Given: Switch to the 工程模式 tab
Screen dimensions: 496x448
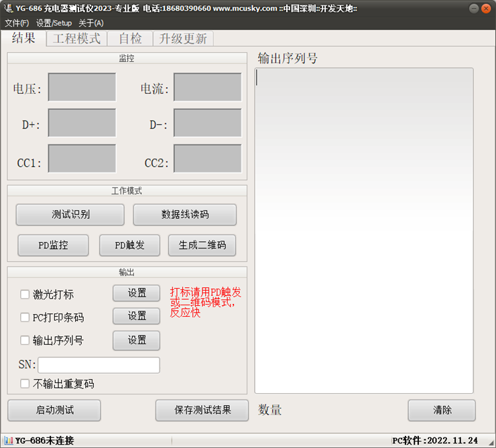Looking at the screenshot, I should pyautogui.click(x=76, y=39).
